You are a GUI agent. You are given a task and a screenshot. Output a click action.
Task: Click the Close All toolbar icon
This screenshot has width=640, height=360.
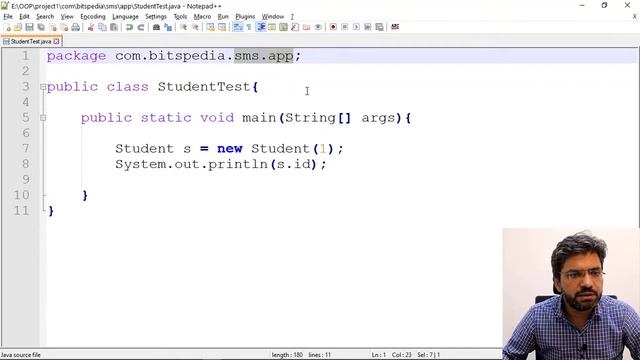point(64,27)
